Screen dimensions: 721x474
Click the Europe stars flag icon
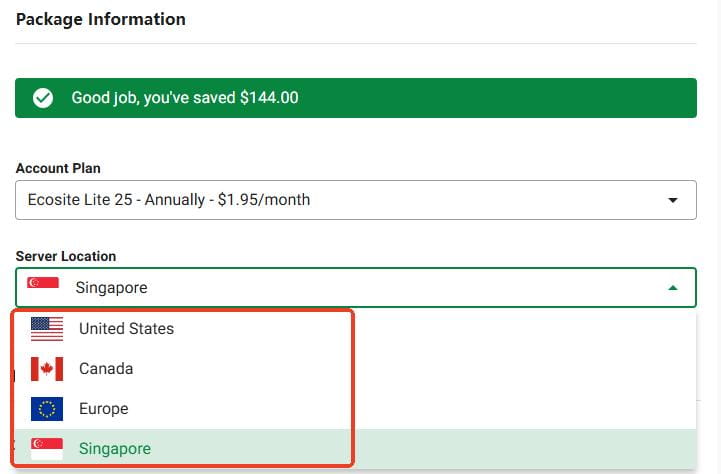click(x=47, y=409)
